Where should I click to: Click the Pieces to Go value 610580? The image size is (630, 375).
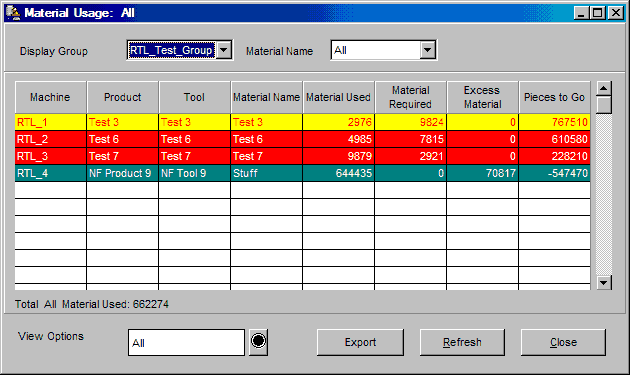(554, 139)
